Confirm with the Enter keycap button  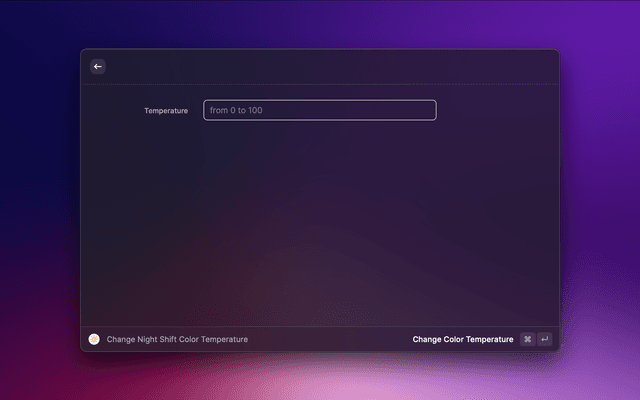[544, 339]
